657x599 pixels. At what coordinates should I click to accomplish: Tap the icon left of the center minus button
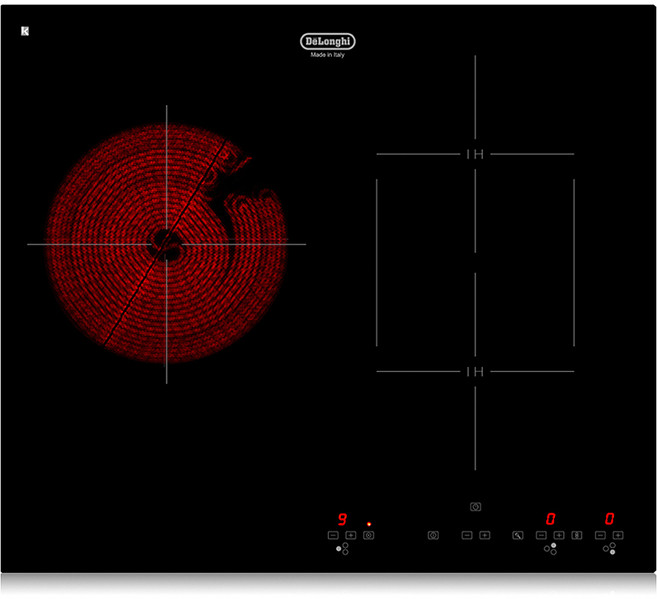click(x=433, y=536)
